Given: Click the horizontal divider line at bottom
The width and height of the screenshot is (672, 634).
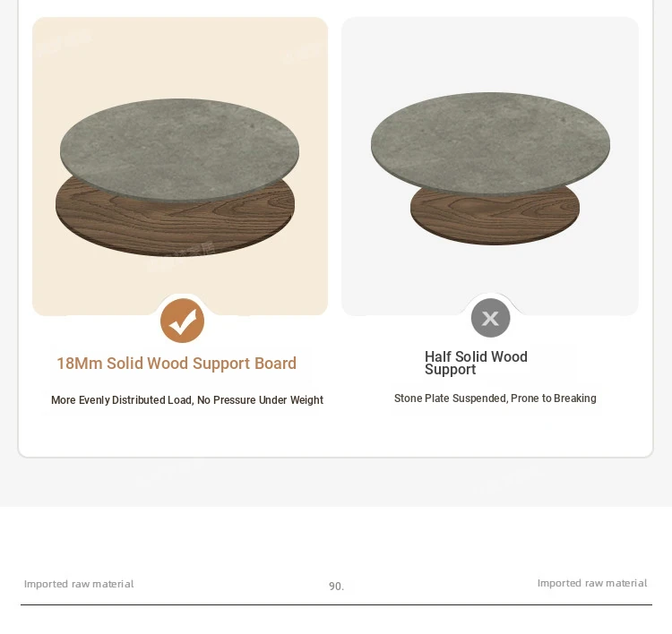Looking at the screenshot, I should pyautogui.click(x=336, y=604).
